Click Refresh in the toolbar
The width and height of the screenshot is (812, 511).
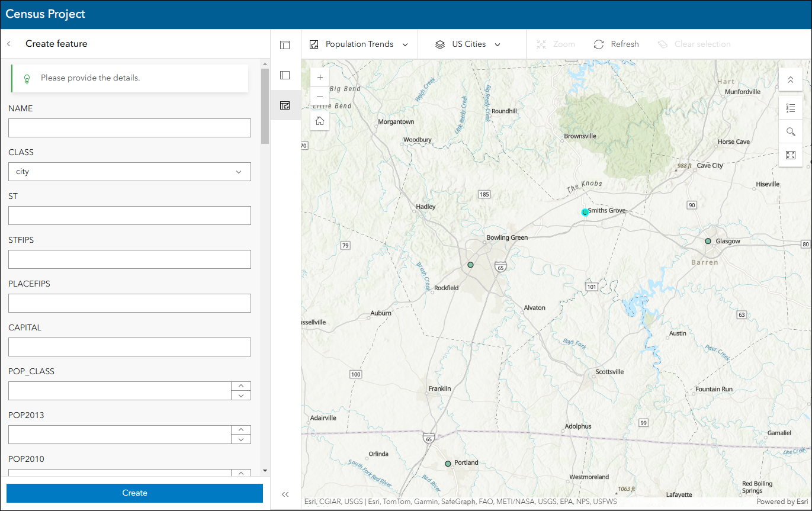click(616, 44)
